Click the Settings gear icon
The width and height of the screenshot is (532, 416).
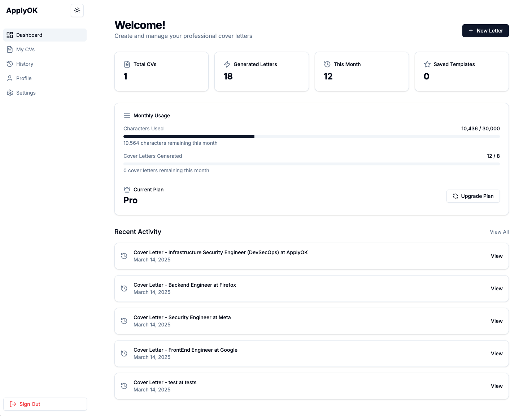[x=10, y=93]
